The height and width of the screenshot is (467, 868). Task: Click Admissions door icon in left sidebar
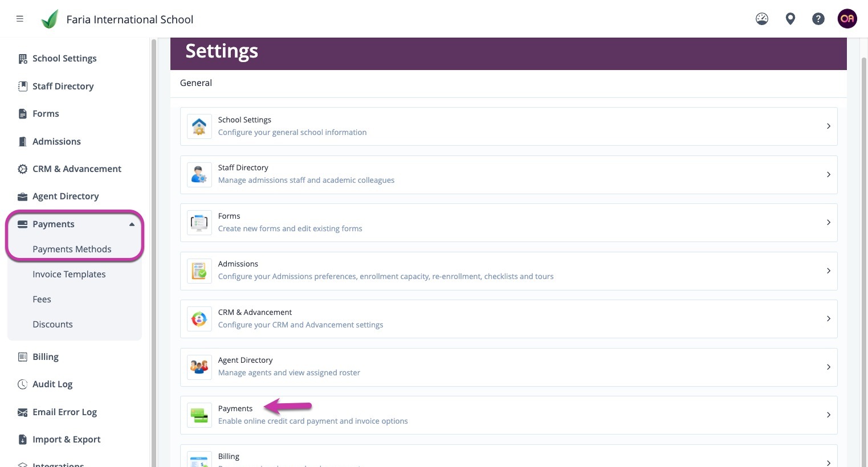pos(23,142)
